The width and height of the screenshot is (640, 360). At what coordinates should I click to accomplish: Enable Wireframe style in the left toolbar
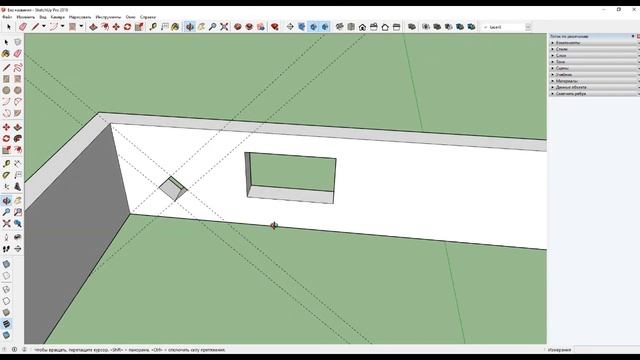click(x=6, y=289)
